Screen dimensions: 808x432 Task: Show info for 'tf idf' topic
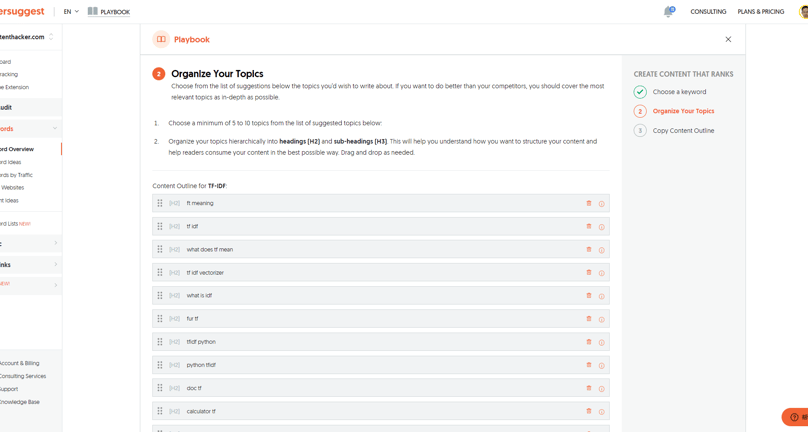[x=601, y=227]
